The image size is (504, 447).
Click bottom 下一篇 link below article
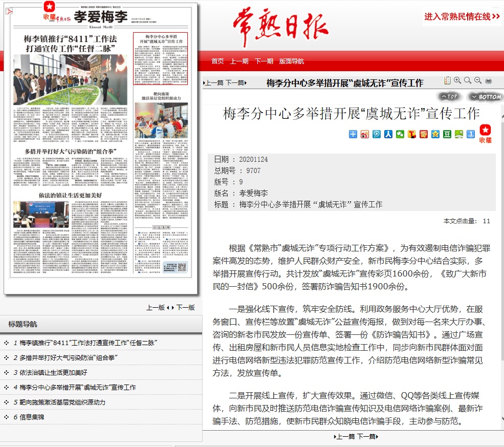[367, 436]
